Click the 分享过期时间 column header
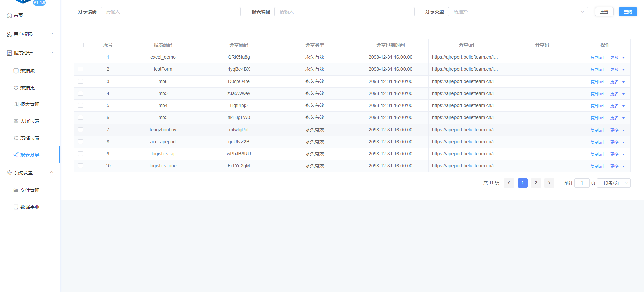Viewport: 644px width, 292px height. (390, 45)
